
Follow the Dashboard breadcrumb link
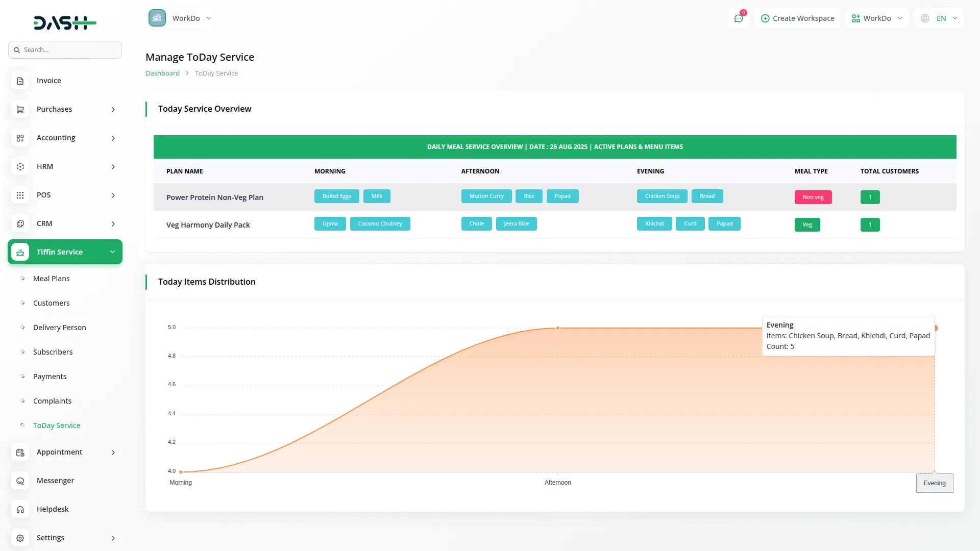tap(162, 73)
